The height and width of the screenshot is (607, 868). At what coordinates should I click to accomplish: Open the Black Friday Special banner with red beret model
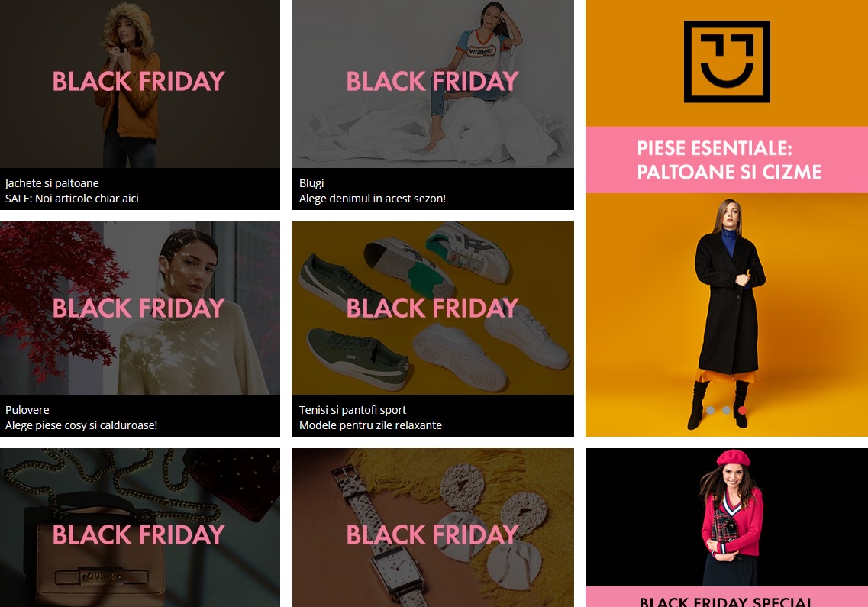(x=727, y=528)
